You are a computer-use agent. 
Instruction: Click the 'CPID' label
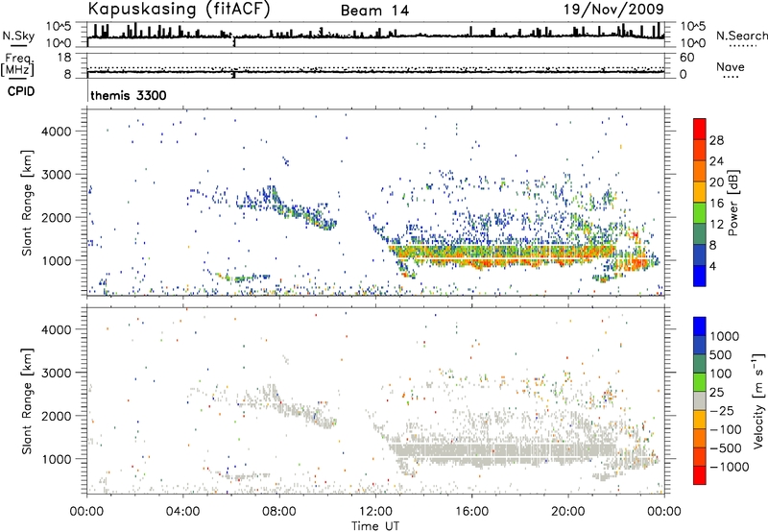coord(21,91)
